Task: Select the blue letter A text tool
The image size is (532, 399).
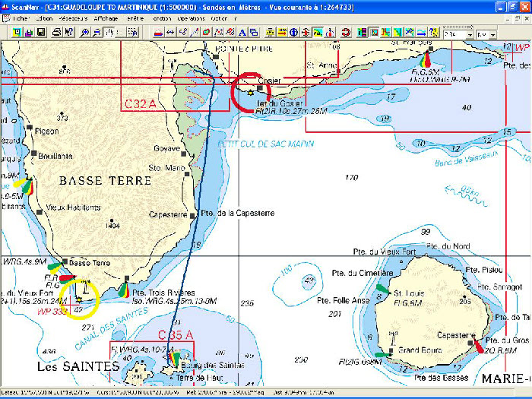Action: [242, 33]
